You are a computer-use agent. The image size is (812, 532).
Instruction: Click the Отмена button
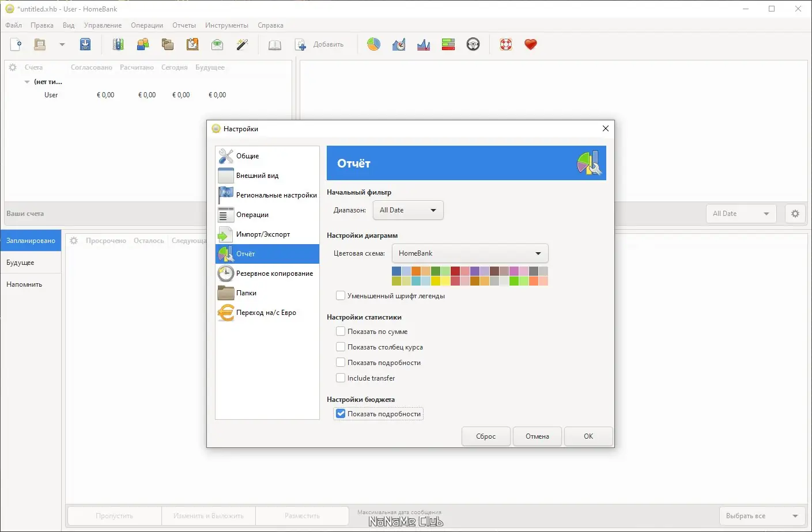click(x=537, y=436)
